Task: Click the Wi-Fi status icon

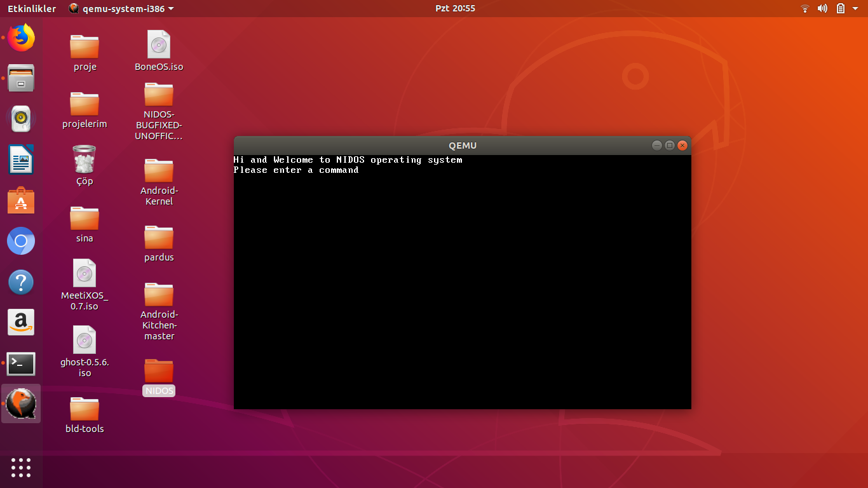Action: [x=805, y=8]
